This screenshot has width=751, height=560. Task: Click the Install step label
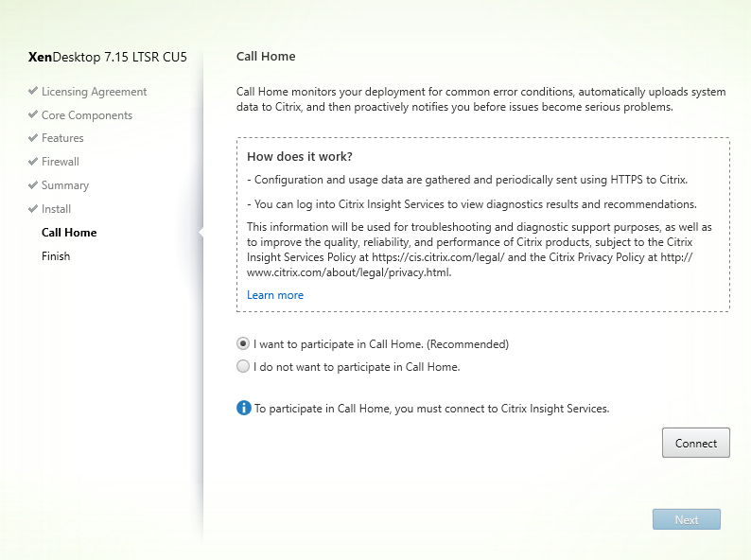[x=56, y=209]
